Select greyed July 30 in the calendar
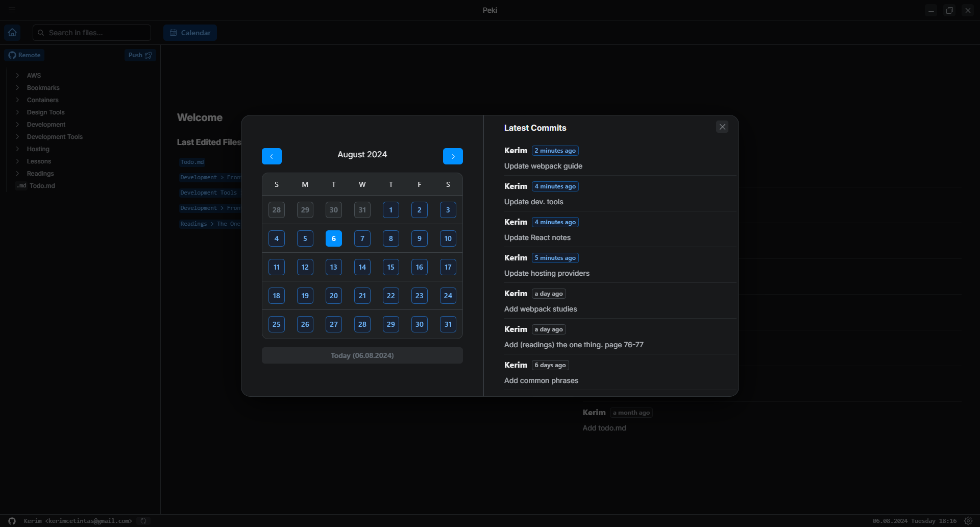The height and width of the screenshot is (527, 980). 334,210
